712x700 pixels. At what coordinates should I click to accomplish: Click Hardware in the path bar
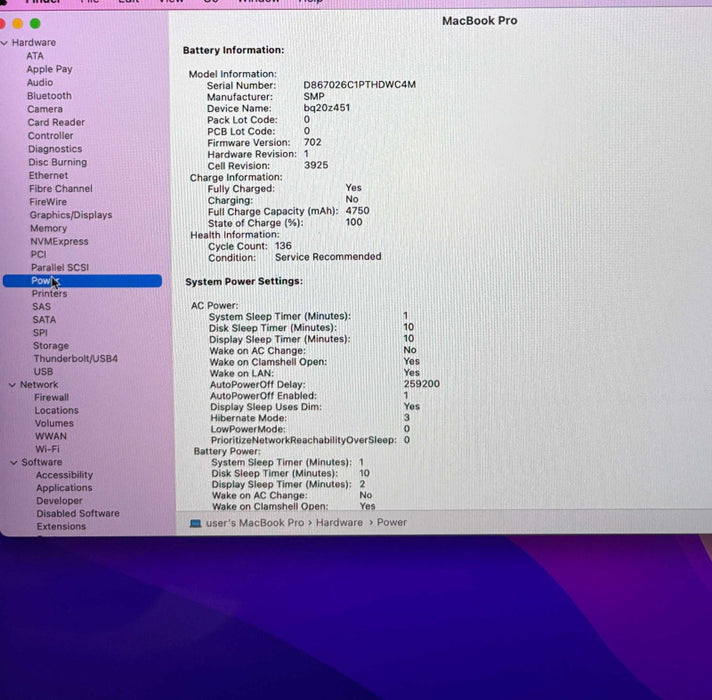[x=339, y=523]
